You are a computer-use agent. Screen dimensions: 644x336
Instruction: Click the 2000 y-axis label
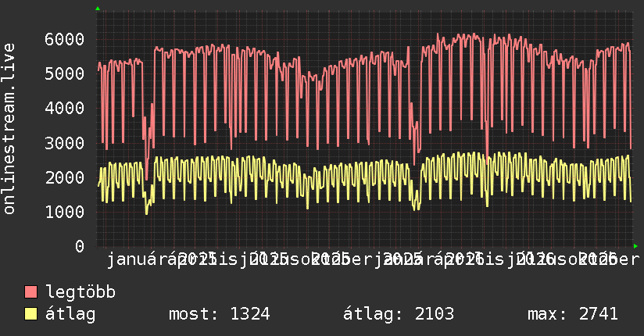coord(65,178)
